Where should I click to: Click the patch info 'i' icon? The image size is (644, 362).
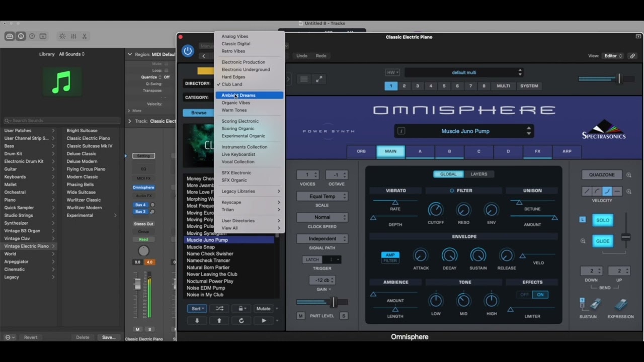click(401, 131)
